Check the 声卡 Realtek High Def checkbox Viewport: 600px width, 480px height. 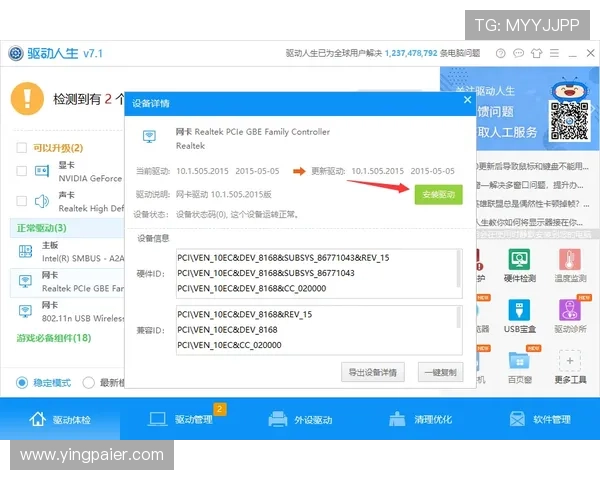point(22,201)
